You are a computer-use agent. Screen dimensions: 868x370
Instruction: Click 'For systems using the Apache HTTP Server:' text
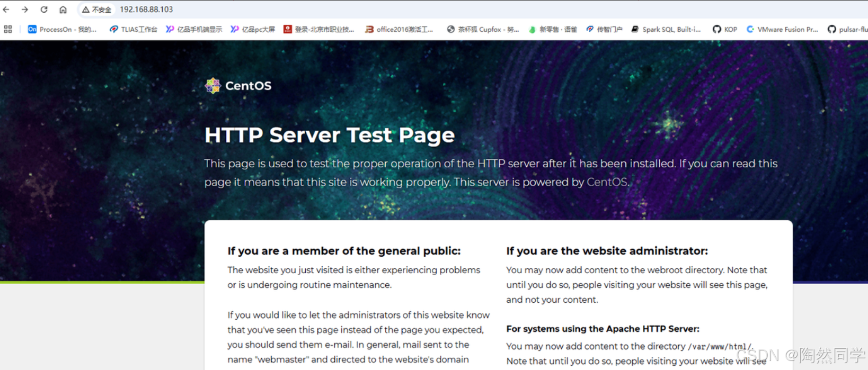[x=603, y=329]
